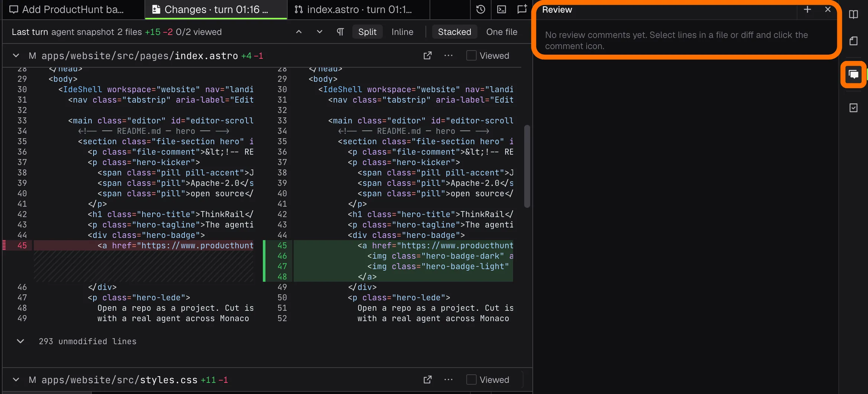This screenshot has width=868, height=394.
Task: Click added line 46 hero-badge-dark
Action: point(403,256)
